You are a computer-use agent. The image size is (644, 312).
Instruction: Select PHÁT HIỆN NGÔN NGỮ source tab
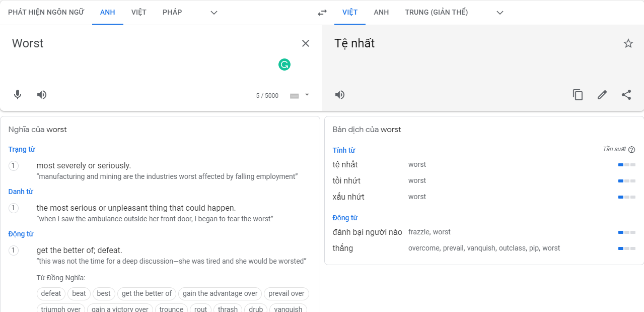pyautogui.click(x=46, y=13)
